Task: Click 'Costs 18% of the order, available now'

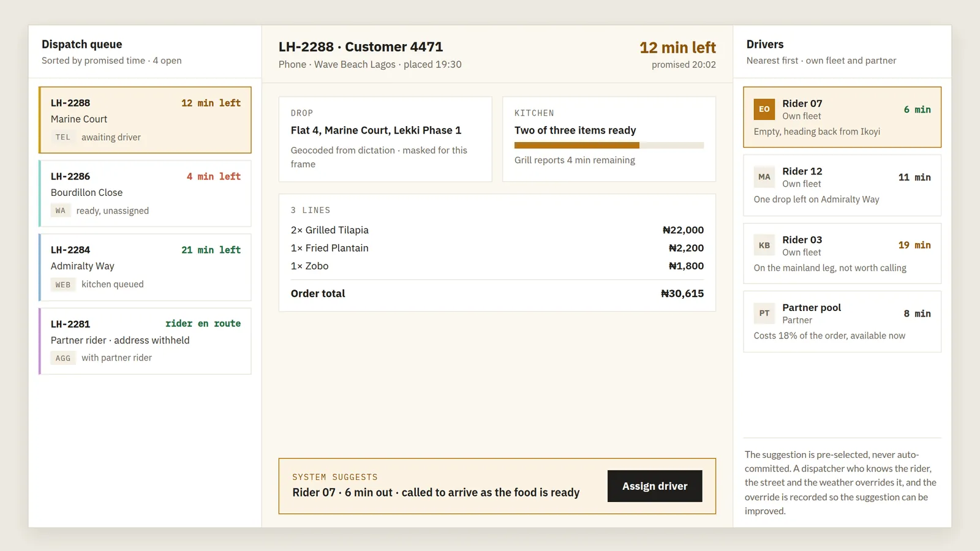Action: 829,335
